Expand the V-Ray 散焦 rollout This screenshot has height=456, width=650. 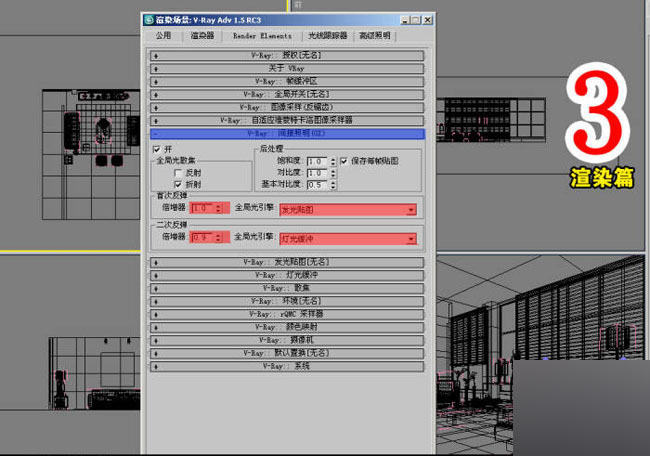(x=287, y=288)
